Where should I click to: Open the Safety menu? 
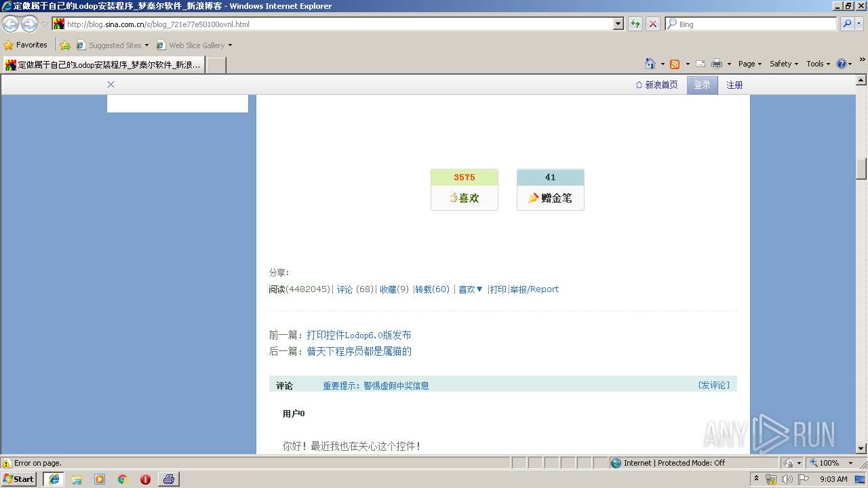click(784, 64)
